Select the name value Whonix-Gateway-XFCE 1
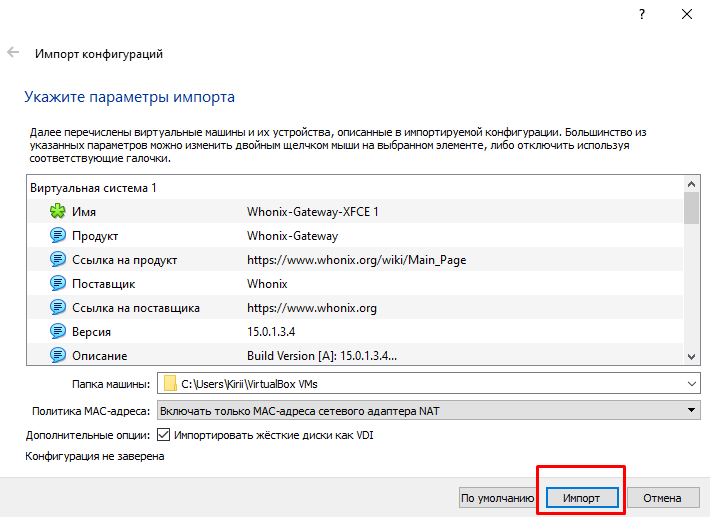The height and width of the screenshot is (517, 710). (312, 212)
